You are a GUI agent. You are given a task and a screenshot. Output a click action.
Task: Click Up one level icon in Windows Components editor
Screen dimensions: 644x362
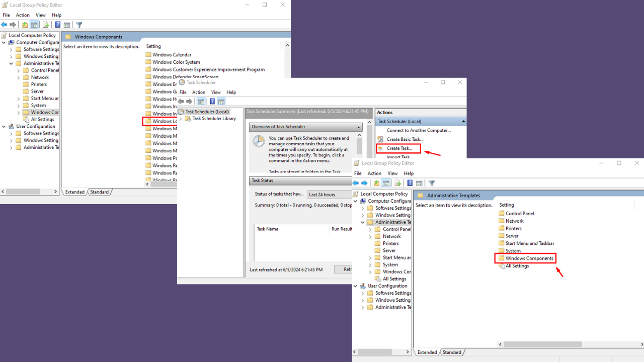point(25,25)
